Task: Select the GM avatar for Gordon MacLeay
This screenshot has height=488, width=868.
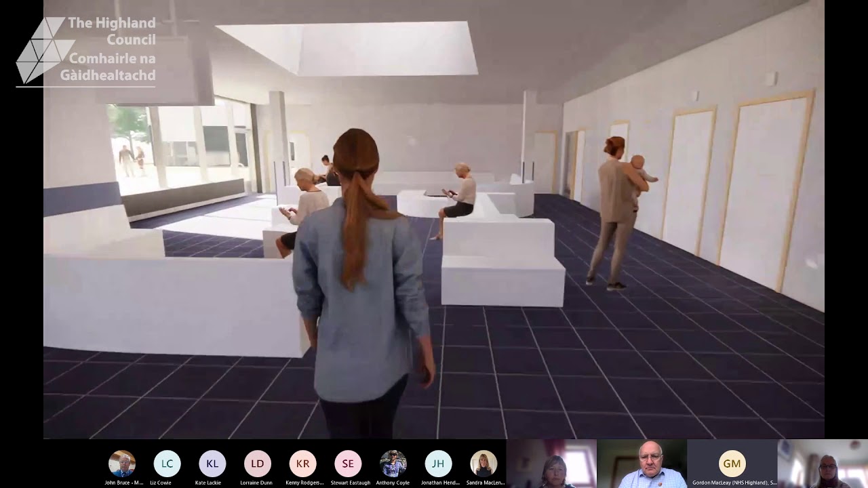Action: 732,464
